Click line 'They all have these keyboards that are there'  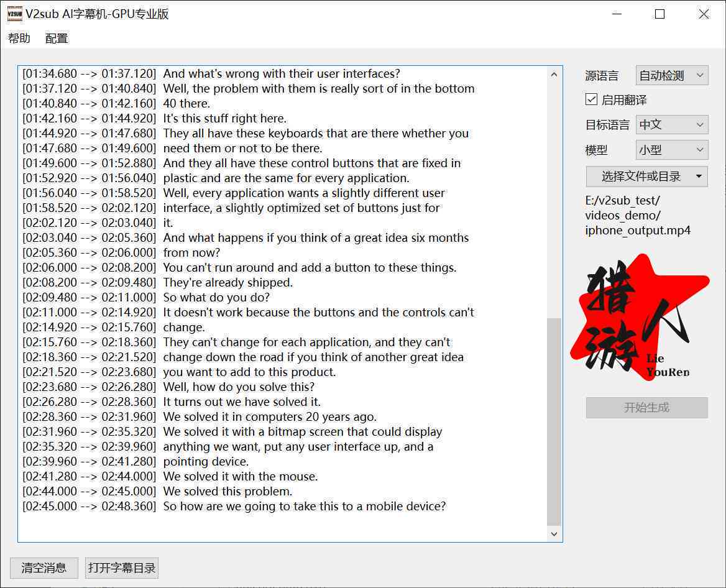(x=316, y=133)
